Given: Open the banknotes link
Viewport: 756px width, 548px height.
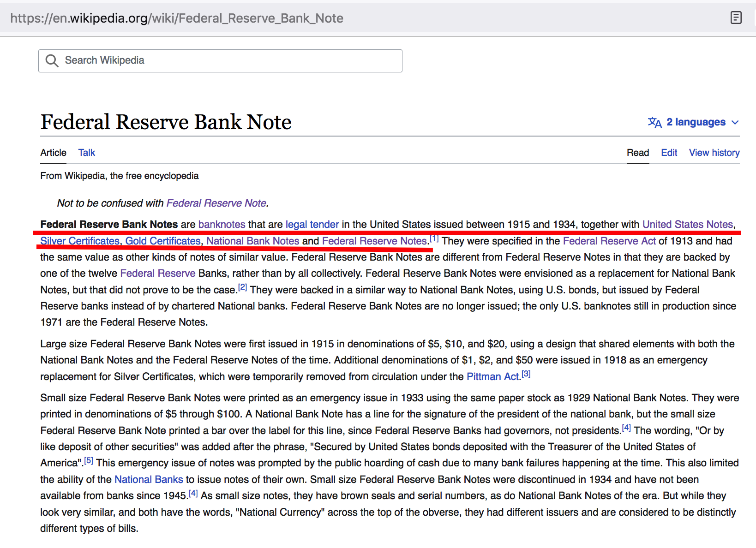Looking at the screenshot, I should click(222, 224).
